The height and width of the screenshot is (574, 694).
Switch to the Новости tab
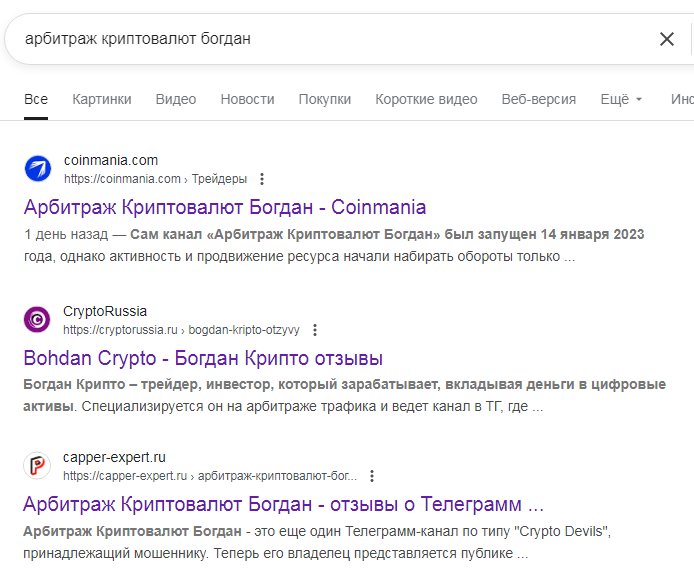(x=247, y=99)
